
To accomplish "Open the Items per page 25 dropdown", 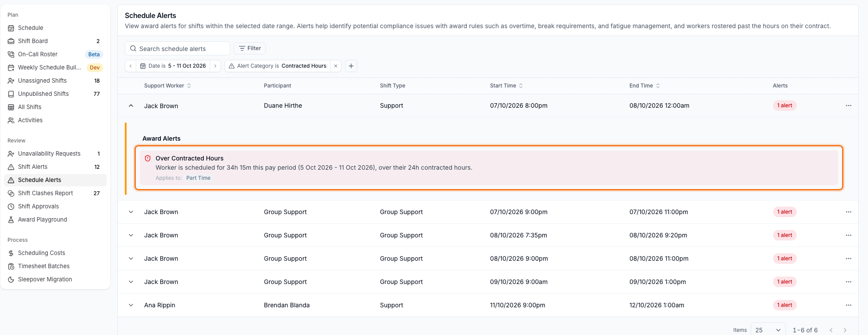I will pyautogui.click(x=768, y=330).
